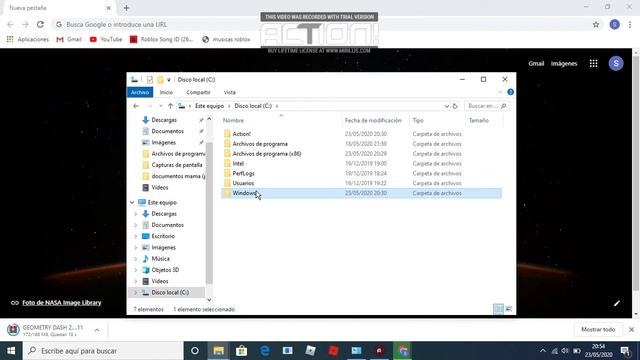640x360 pixels.
Task: Click quick access new folder icon
Action: tap(160, 80)
